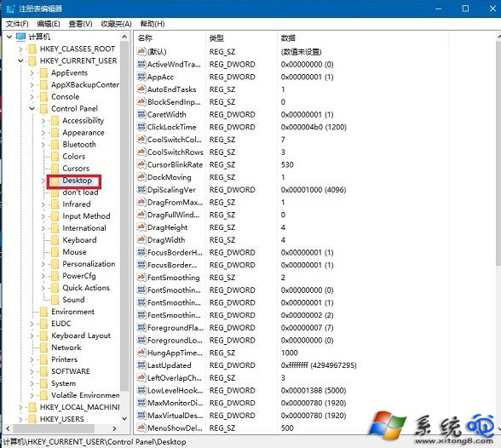Select the Environment key

pos(73,312)
